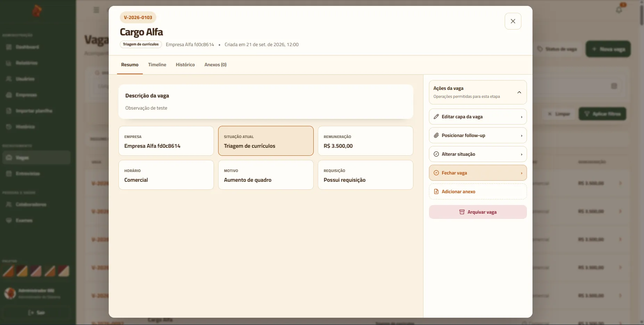Click the archive box icon on Arquivar vaga
Image resolution: width=644 pixels, height=325 pixels.
pyautogui.click(x=462, y=212)
